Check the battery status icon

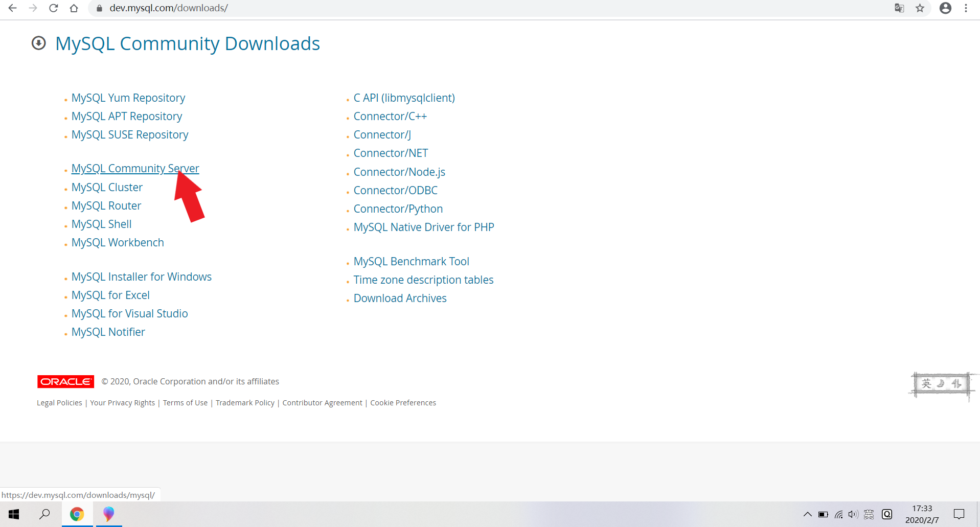coord(823,514)
